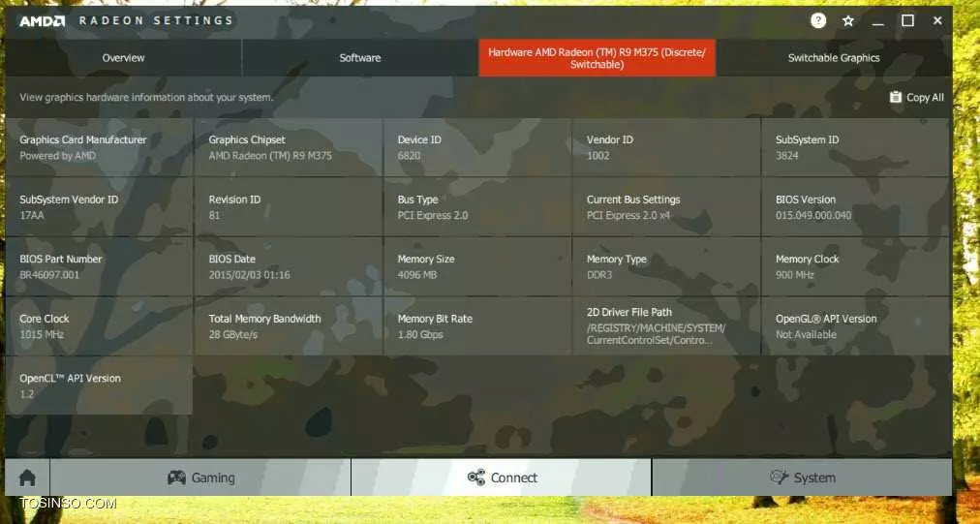Maximize the Radeon Settings window

[x=907, y=20]
